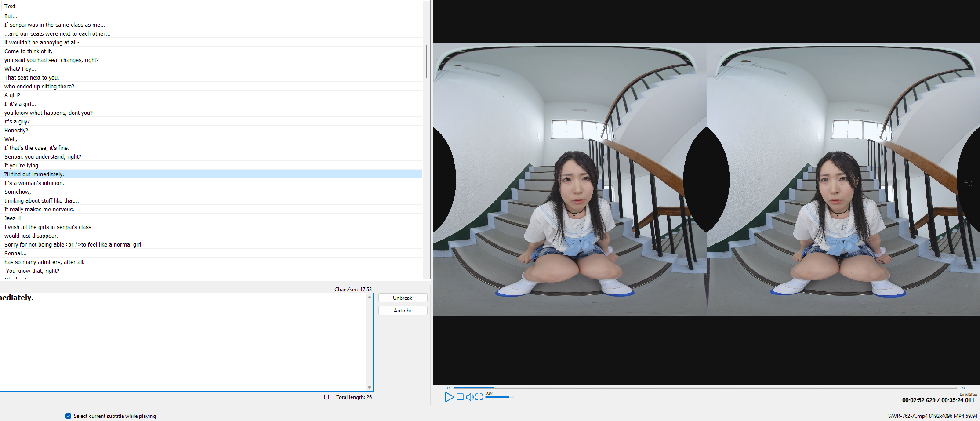The width and height of the screenshot is (980, 421).
Task: Click the SAVR-762-A.mp4 file info text
Action: (933, 416)
